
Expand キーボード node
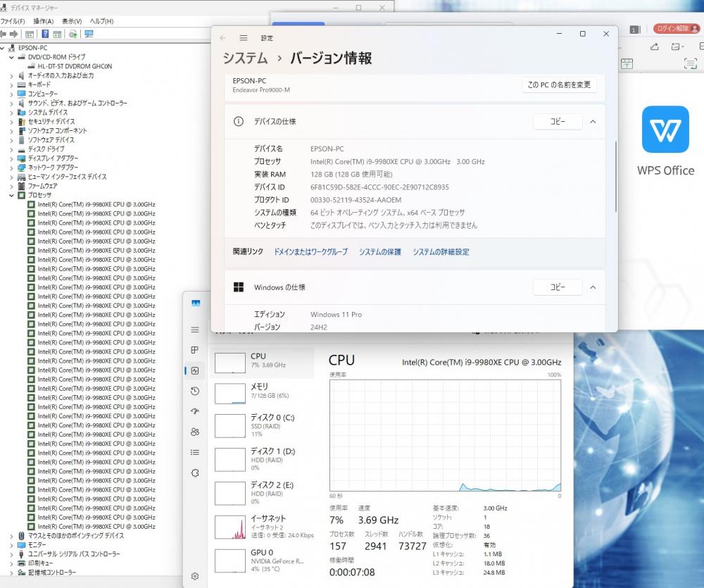pyautogui.click(x=12, y=85)
